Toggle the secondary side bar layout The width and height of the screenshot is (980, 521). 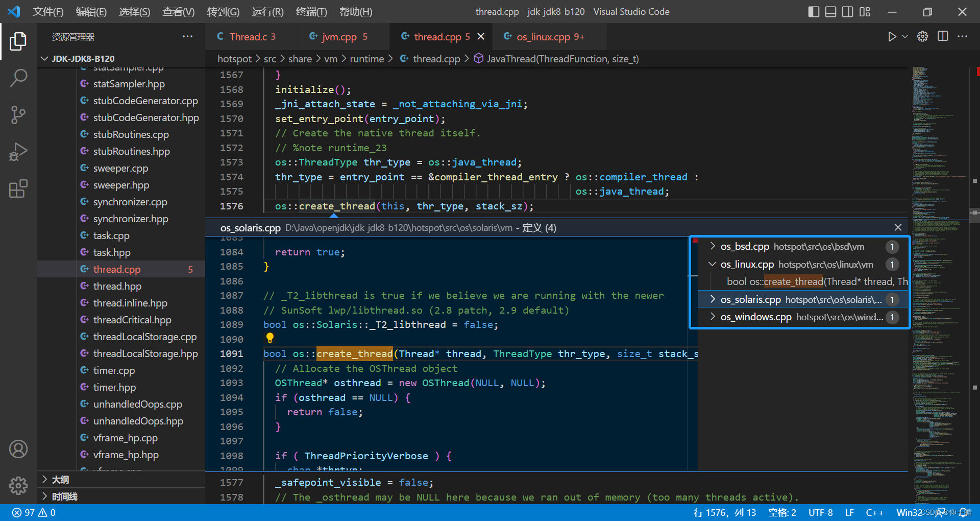(847, 12)
